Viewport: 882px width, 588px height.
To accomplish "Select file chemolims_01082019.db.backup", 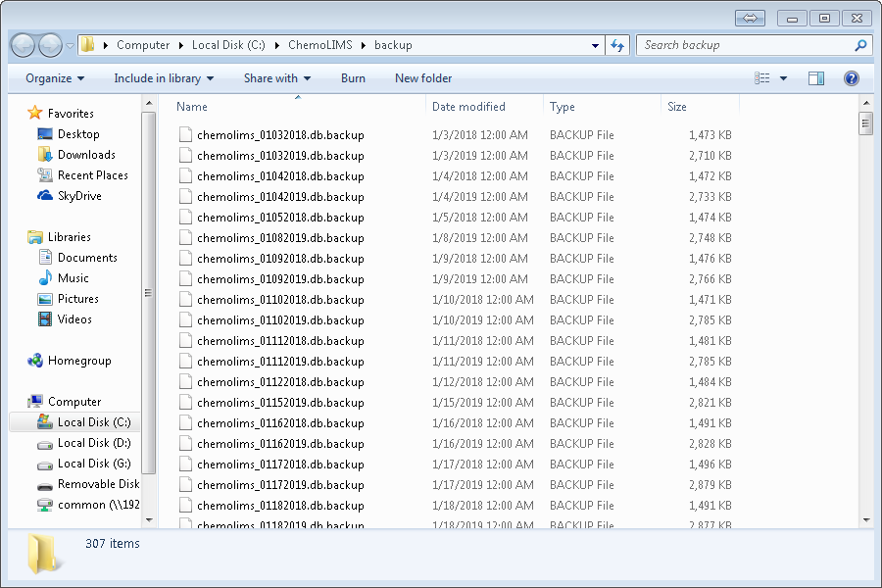I will (x=280, y=238).
